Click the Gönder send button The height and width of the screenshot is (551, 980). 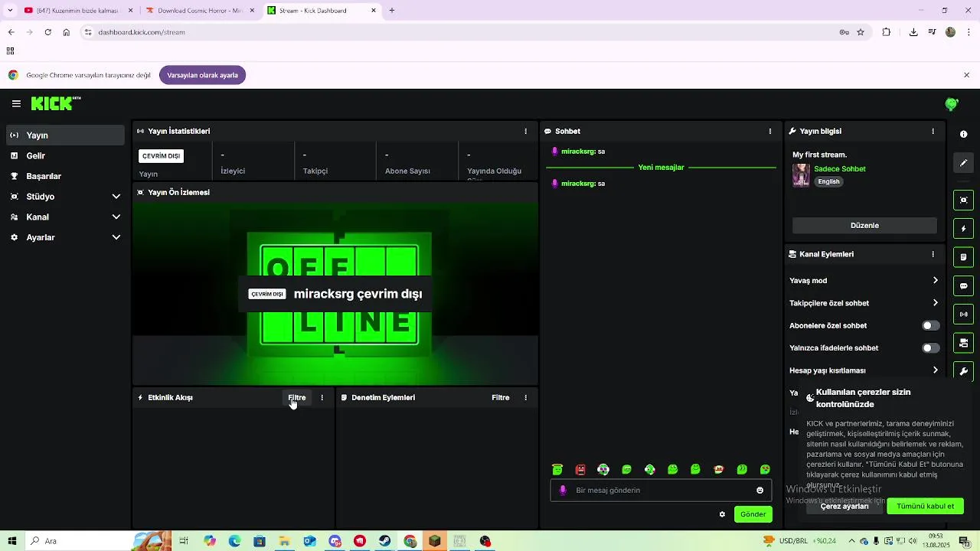point(753,514)
